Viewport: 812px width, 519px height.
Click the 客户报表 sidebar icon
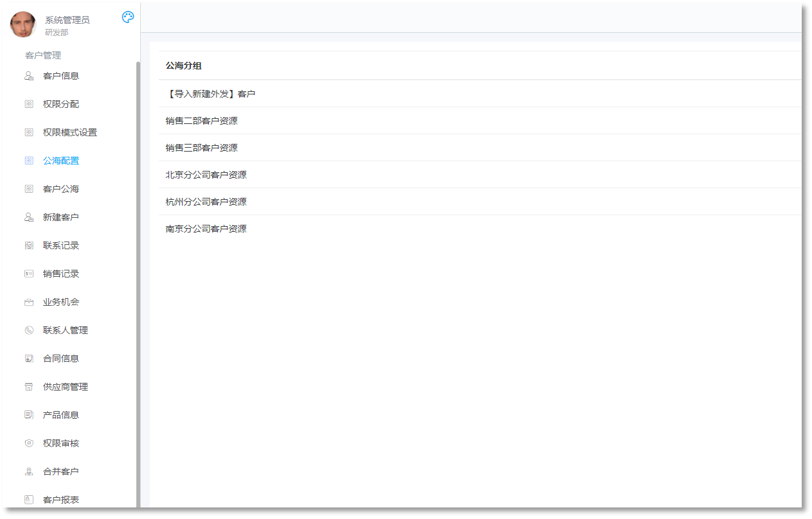pos(29,500)
